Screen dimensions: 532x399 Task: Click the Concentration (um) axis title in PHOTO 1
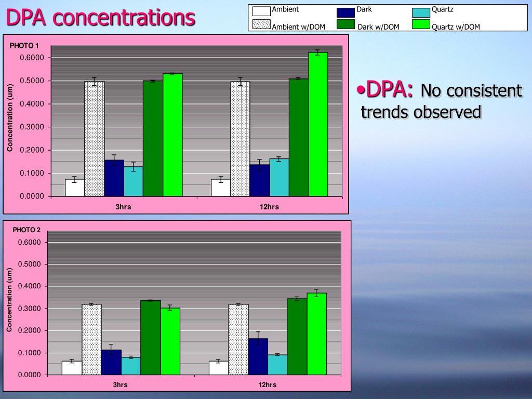pos(10,117)
